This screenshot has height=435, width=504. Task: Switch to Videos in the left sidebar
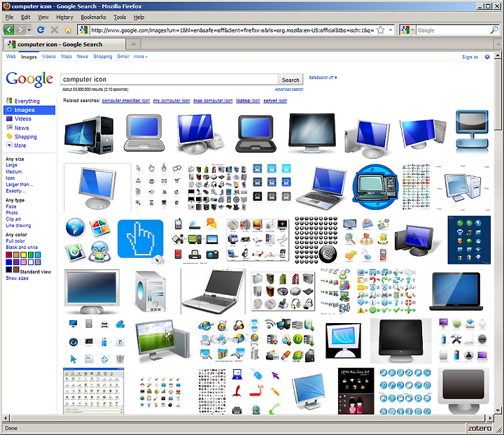tap(23, 119)
